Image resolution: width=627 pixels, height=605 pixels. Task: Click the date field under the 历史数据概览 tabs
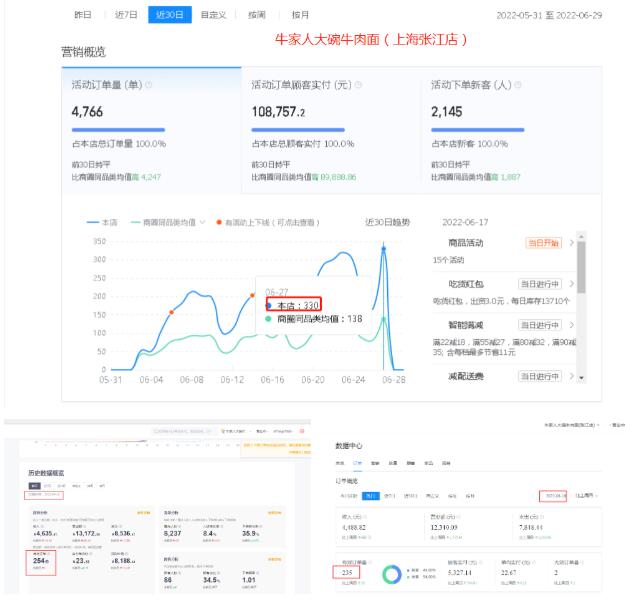tap(44, 495)
